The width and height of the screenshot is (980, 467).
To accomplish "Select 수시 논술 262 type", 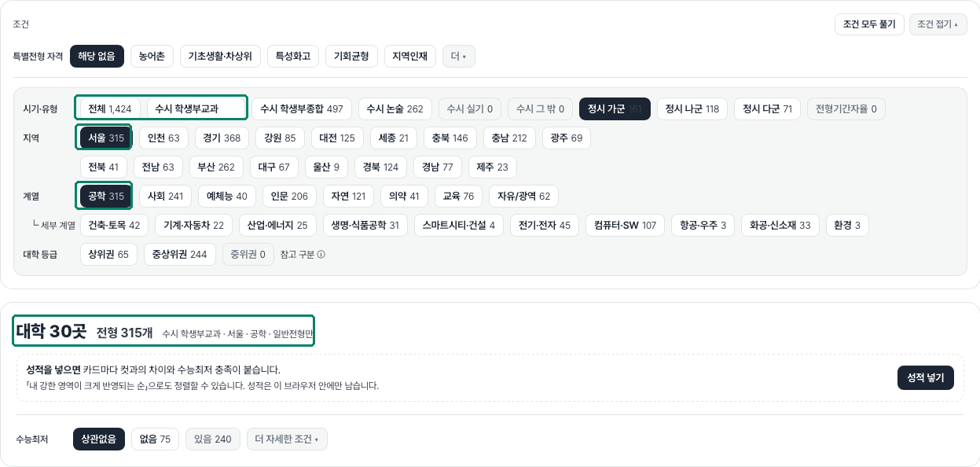I will [395, 109].
